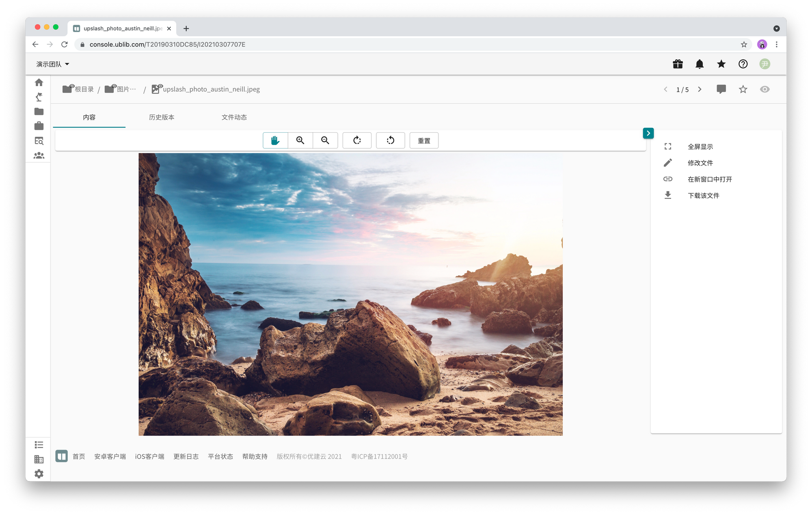The height and width of the screenshot is (515, 812).
Task: Click 下载该文件 download link
Action: [703, 196]
